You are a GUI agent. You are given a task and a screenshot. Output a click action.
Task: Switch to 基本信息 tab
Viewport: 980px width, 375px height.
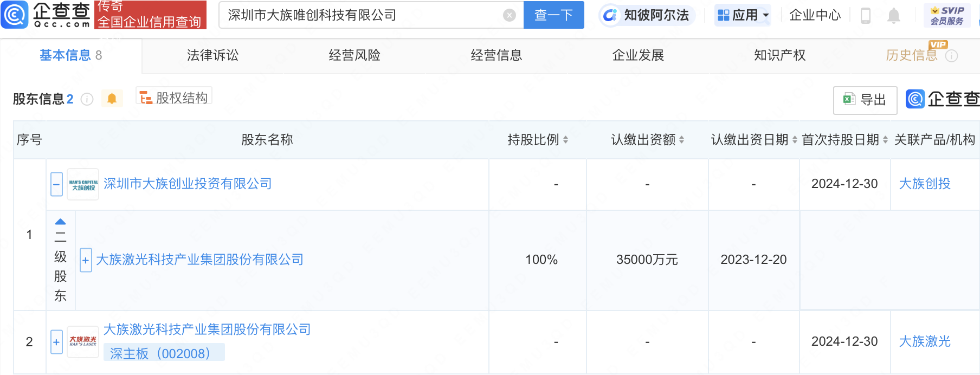(x=70, y=55)
